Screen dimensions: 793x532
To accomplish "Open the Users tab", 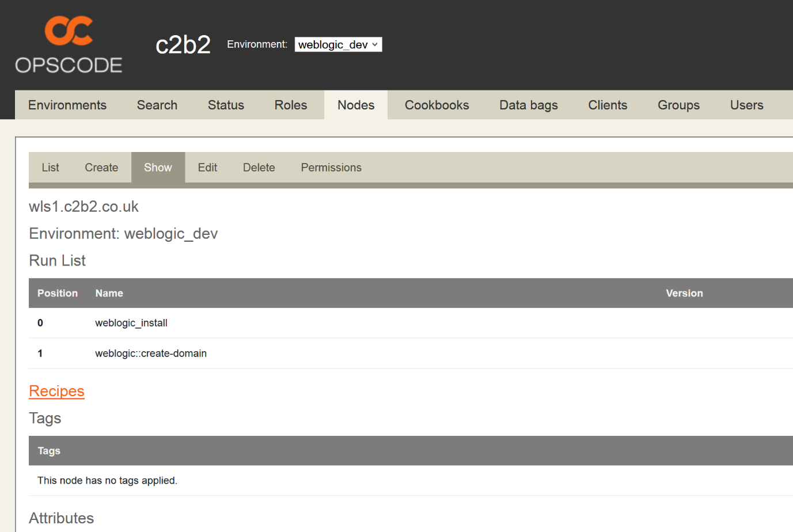I will click(746, 105).
